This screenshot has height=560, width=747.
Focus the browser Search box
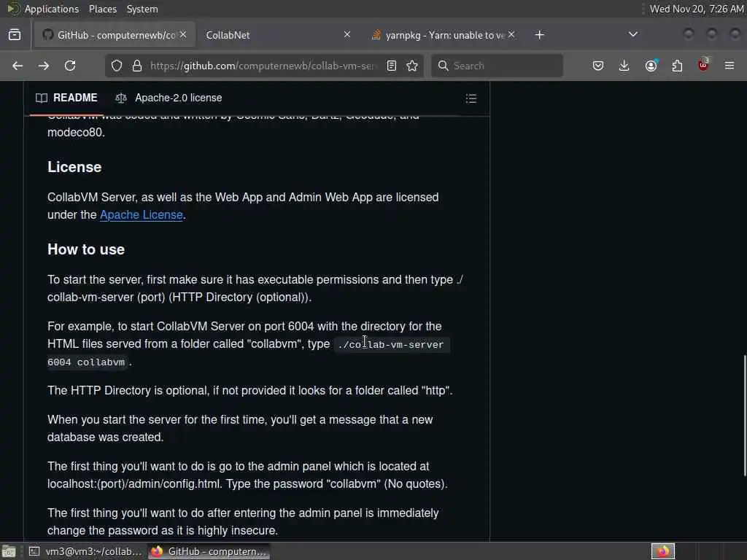pyautogui.click(x=497, y=66)
